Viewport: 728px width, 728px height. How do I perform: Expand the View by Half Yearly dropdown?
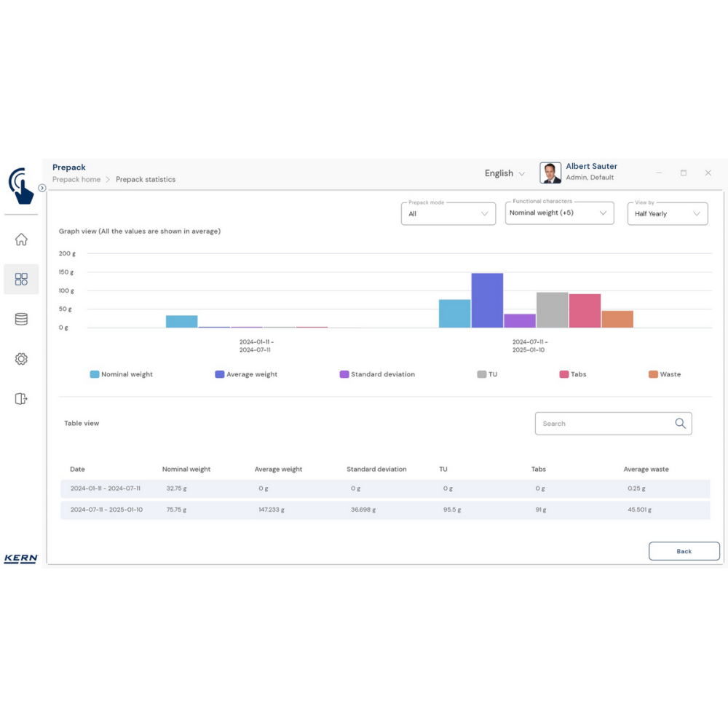667,214
